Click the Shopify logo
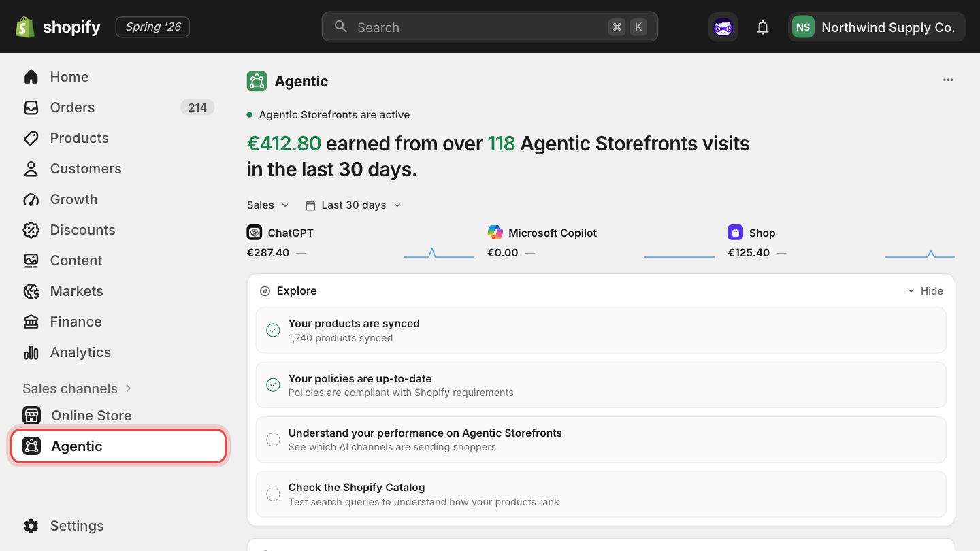980x551 pixels. coord(58,27)
